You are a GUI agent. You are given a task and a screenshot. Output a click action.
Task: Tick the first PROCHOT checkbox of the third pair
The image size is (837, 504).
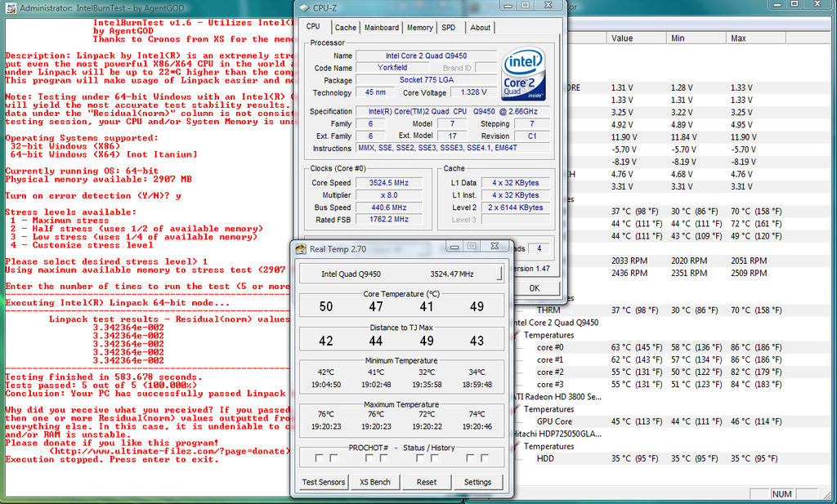tap(420, 458)
